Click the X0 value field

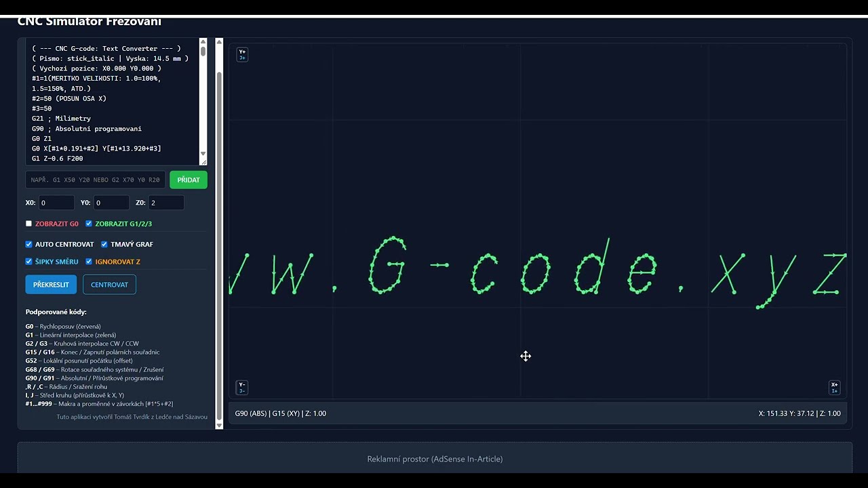(56, 203)
